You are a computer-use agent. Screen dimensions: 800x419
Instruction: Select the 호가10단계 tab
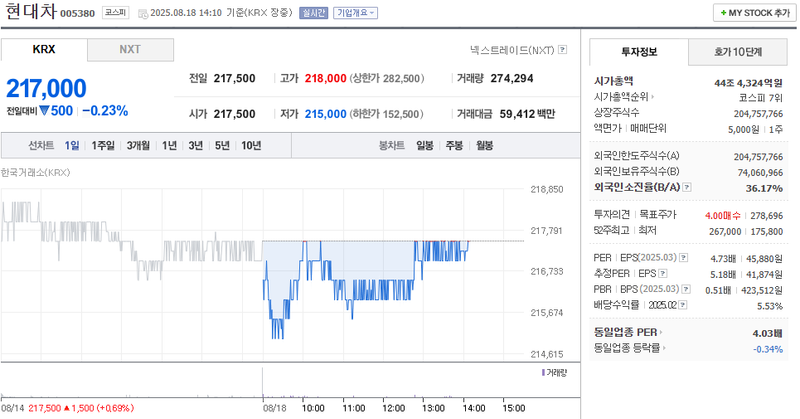click(x=738, y=52)
